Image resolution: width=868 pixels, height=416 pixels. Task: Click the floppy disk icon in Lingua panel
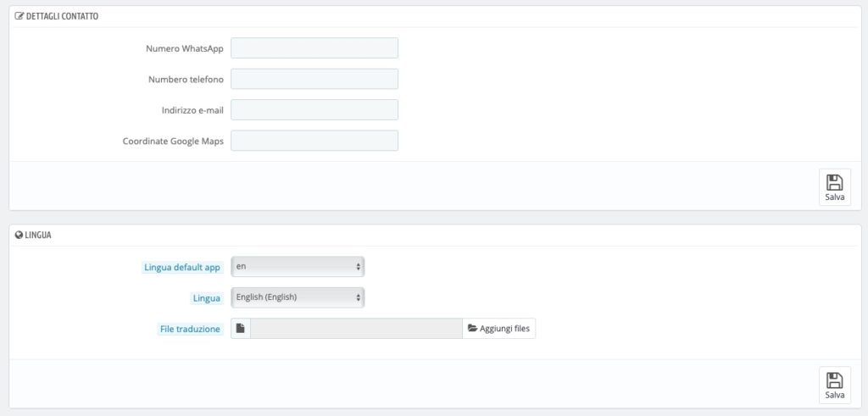pos(835,380)
